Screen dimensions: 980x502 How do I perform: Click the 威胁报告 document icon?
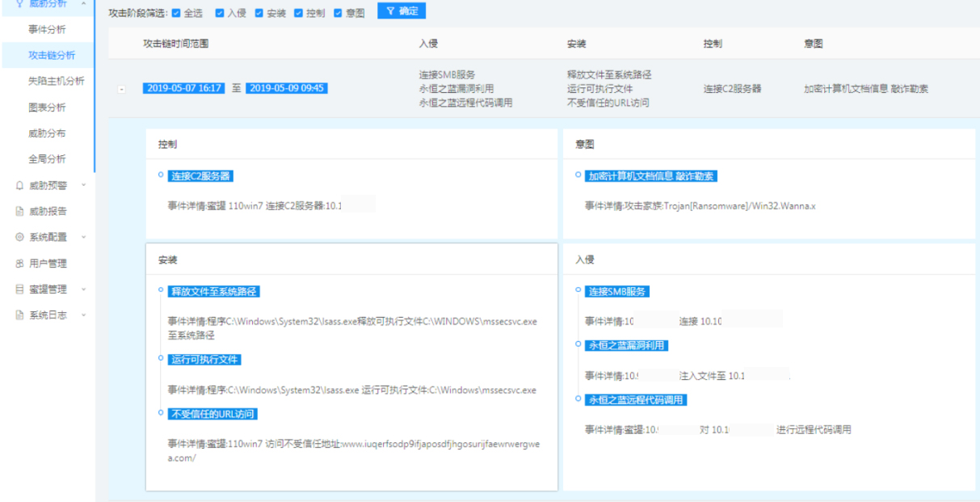coord(16,213)
